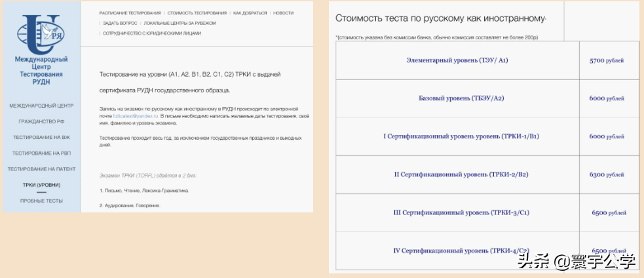644x278 pixels.
Task: Click the price cell for ТРКИ-1/В1
Action: coord(609,136)
